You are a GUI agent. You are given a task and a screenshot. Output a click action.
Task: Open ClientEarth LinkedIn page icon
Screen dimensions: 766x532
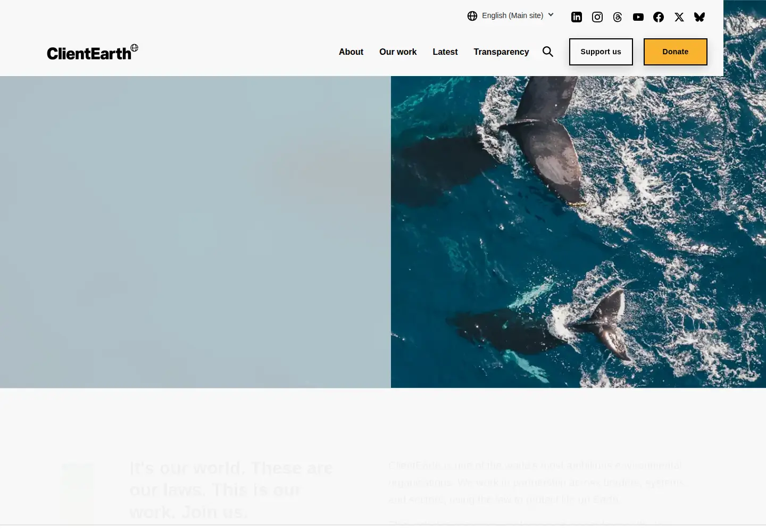pyautogui.click(x=577, y=17)
